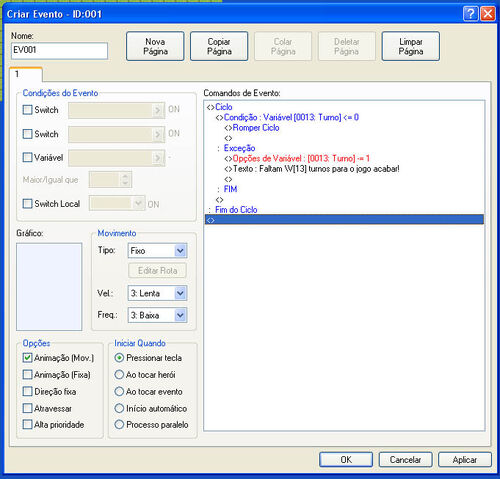
Task: Select Pressionar tecla trigger
Action: 119,358
